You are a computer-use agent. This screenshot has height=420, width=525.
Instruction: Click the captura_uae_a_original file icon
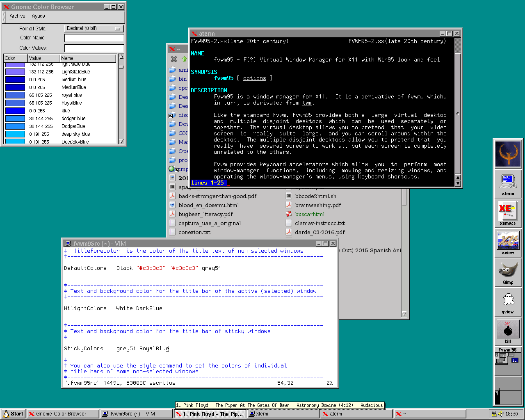[173, 223]
